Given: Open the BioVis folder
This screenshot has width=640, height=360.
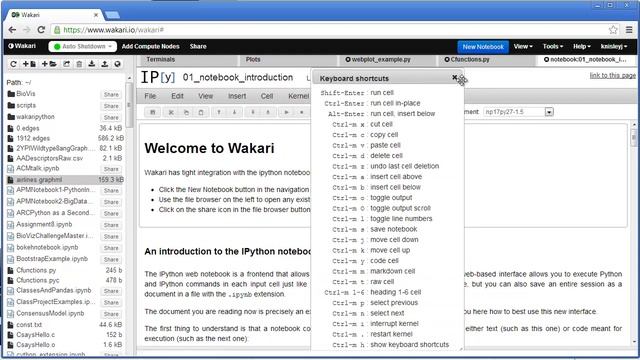Looking at the screenshot, I should pos(26,94).
